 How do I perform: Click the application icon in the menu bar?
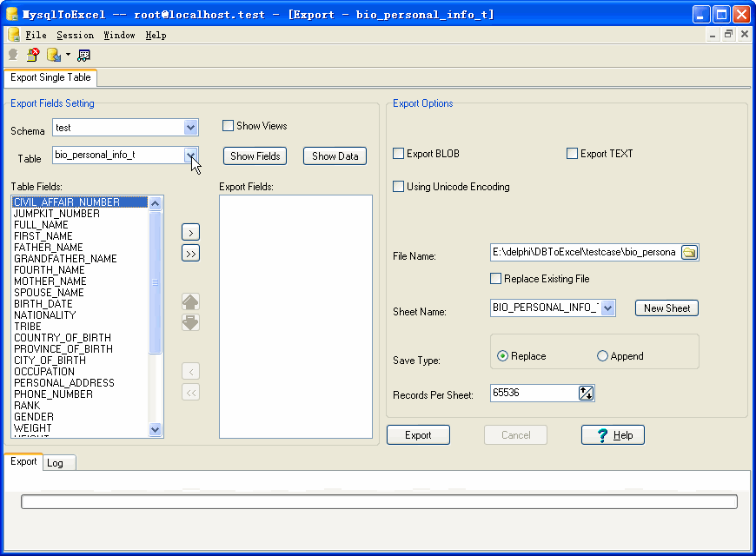pos(14,35)
